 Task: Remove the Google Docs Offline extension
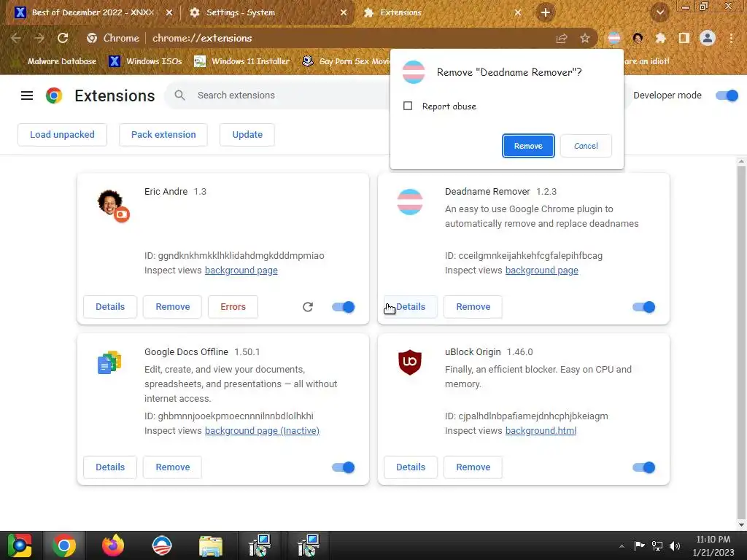(x=172, y=467)
